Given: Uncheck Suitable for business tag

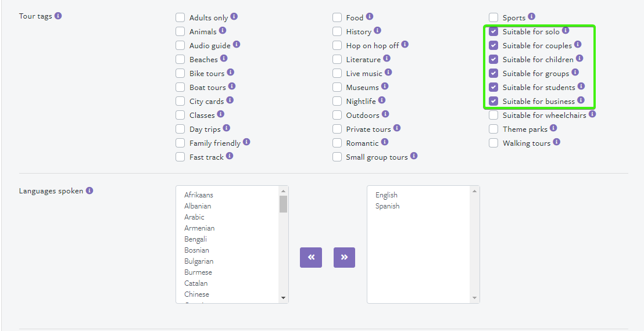Looking at the screenshot, I should pyautogui.click(x=493, y=101).
